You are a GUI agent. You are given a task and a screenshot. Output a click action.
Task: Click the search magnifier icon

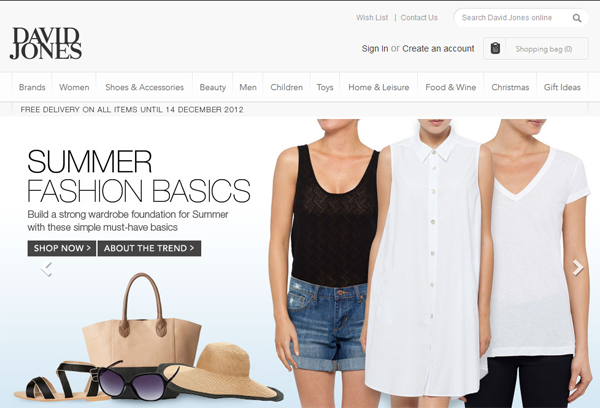pos(577,18)
